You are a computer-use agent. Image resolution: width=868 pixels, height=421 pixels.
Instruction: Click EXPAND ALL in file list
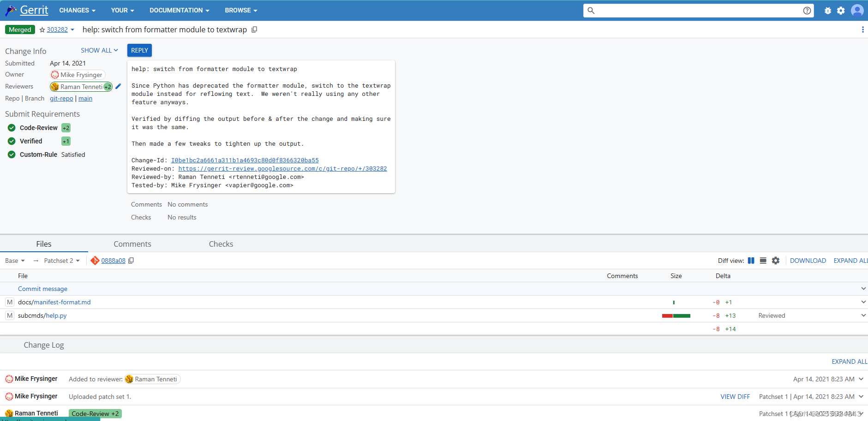(x=850, y=261)
